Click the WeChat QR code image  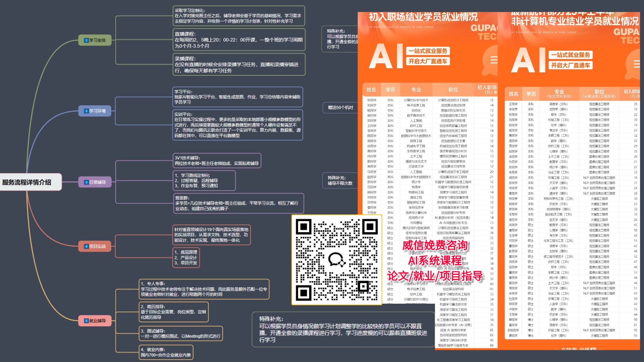click(x=337, y=260)
